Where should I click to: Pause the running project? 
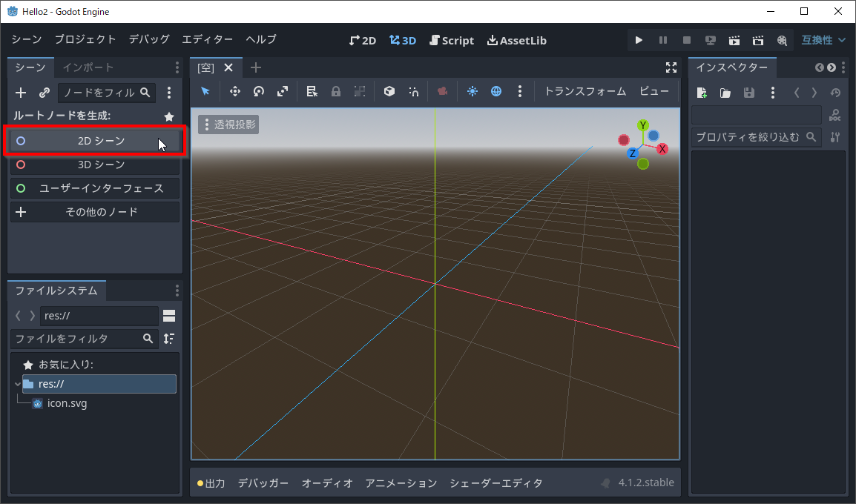[x=662, y=40]
